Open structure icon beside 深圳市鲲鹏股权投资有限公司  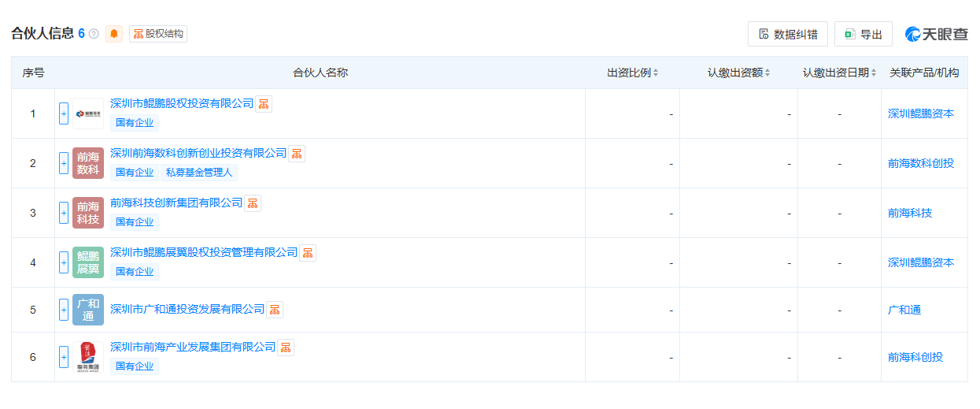[264, 104]
